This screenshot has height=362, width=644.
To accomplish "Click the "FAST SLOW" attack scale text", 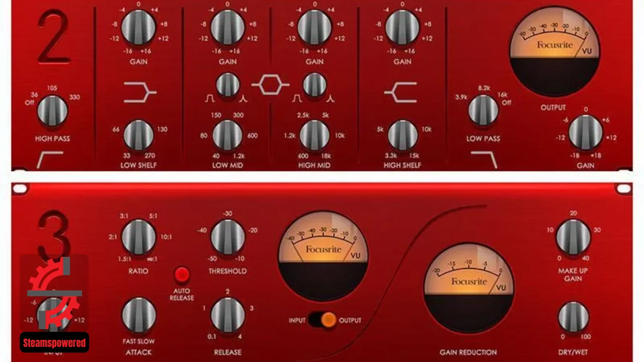I will [x=138, y=341].
